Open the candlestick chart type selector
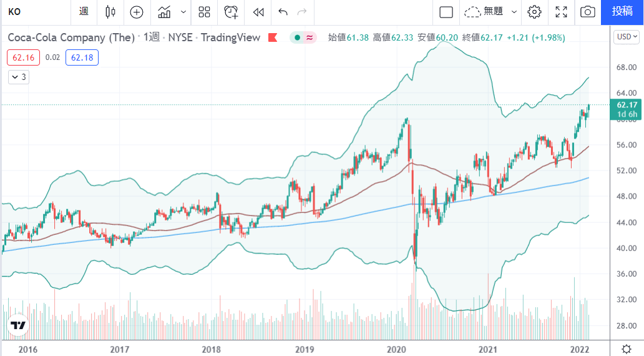Viewport: 644px width, 356px height. (110, 12)
